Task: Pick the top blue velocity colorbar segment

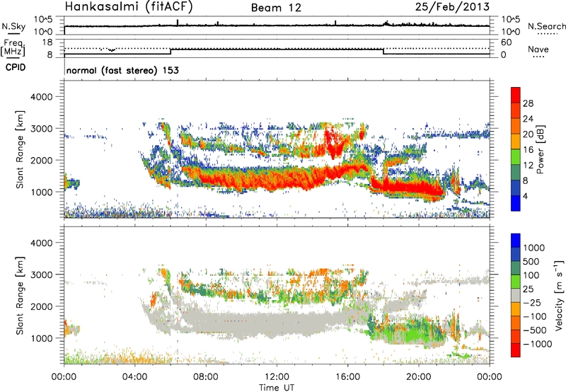Action: 516,241
